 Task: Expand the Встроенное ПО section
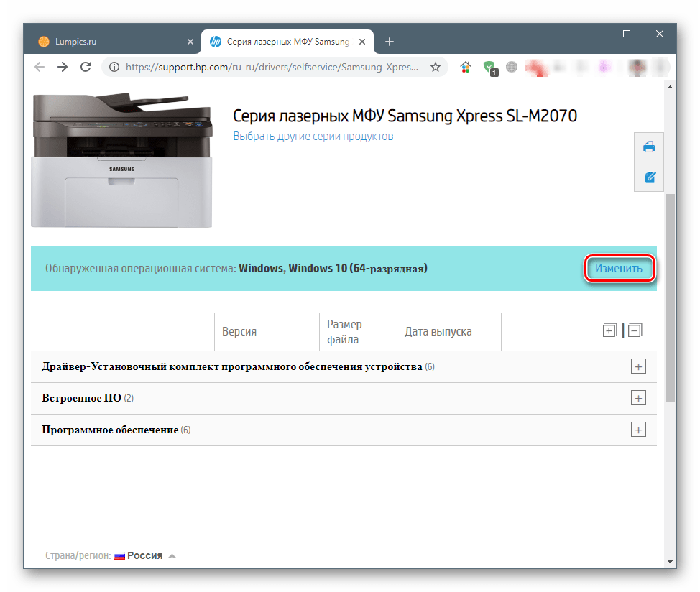(637, 398)
